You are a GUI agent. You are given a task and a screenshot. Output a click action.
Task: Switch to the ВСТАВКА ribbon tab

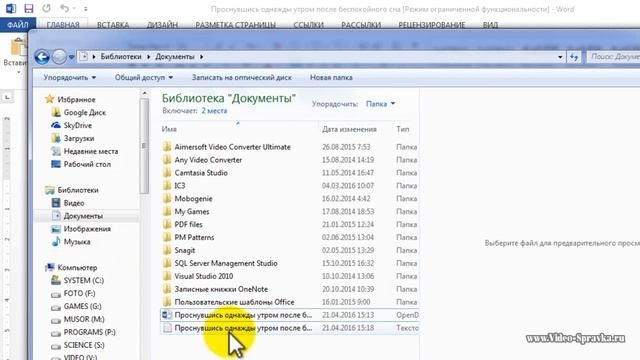pyautogui.click(x=113, y=25)
